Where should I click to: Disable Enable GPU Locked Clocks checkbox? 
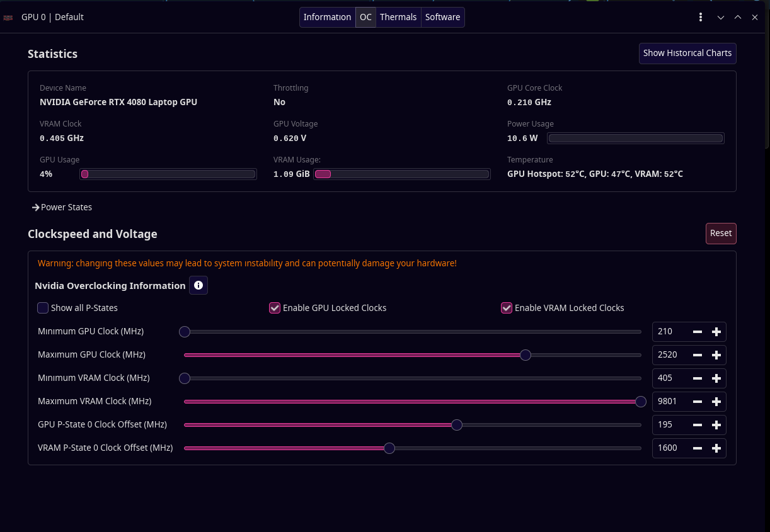[x=275, y=308]
